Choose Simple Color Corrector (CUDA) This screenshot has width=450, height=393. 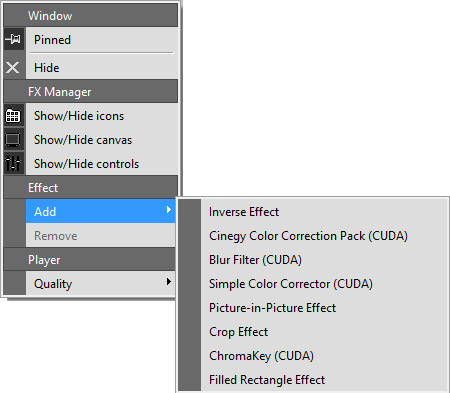tap(324, 284)
